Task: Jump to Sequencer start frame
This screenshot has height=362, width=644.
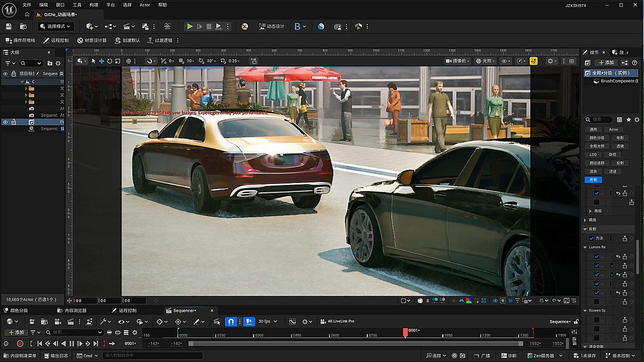Action: (39, 343)
